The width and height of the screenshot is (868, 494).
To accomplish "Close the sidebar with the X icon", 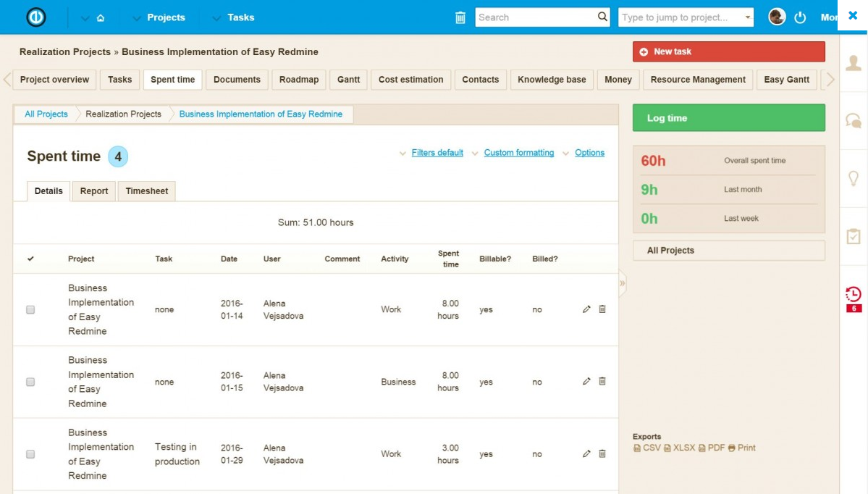I will [853, 15].
